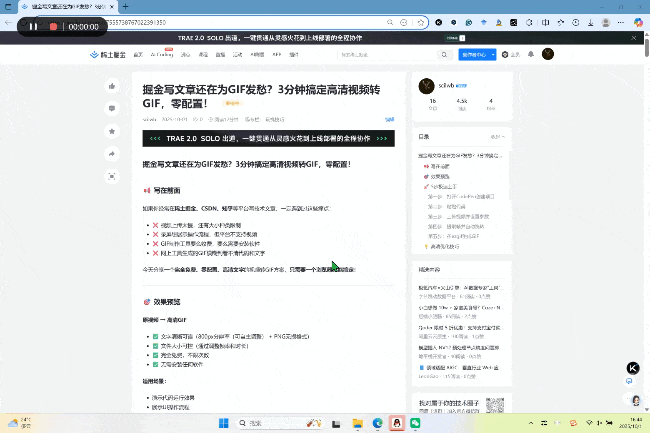Click the Juejin search magnifier icon
Viewport: 650px width, 433px height.
(444, 55)
